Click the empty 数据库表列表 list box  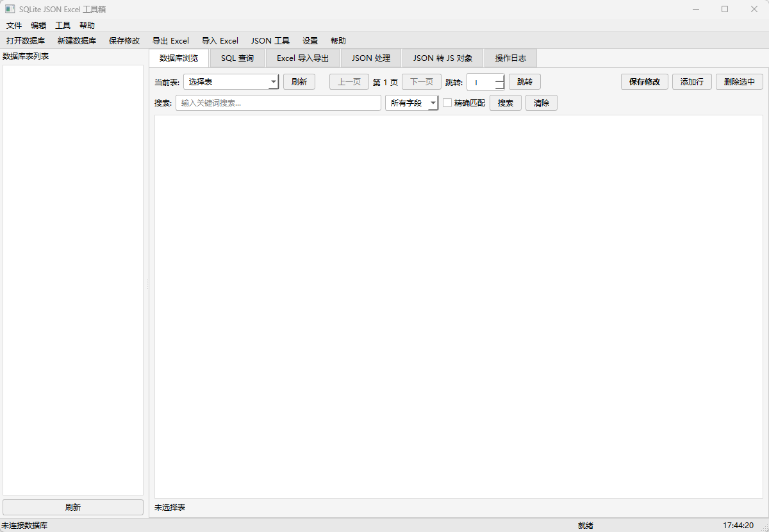tap(73, 280)
